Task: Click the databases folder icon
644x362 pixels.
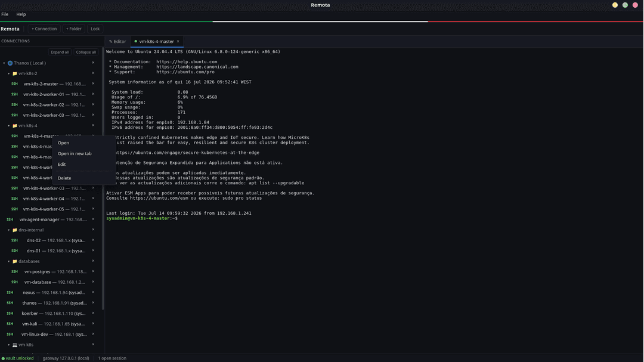Action: pyautogui.click(x=15, y=261)
